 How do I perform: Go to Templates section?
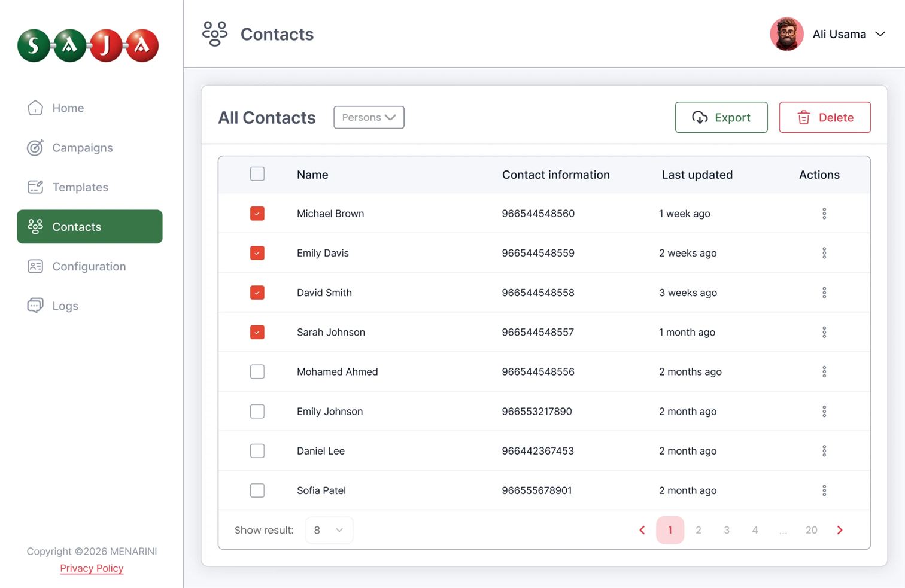coord(90,187)
